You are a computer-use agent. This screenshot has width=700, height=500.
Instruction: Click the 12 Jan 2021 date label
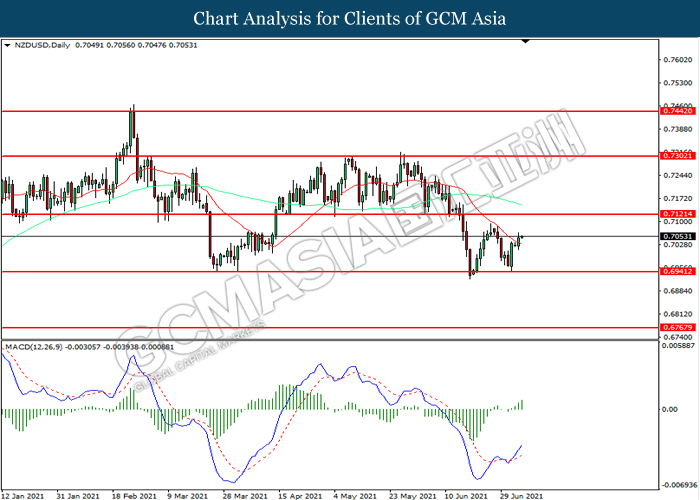(23, 496)
